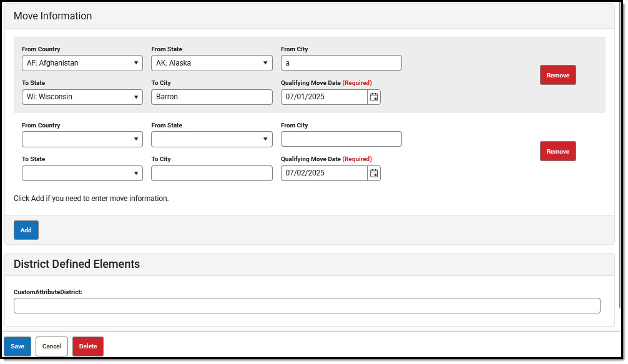Click Add to enter new move information
The height and width of the screenshot is (364, 628).
26,230
